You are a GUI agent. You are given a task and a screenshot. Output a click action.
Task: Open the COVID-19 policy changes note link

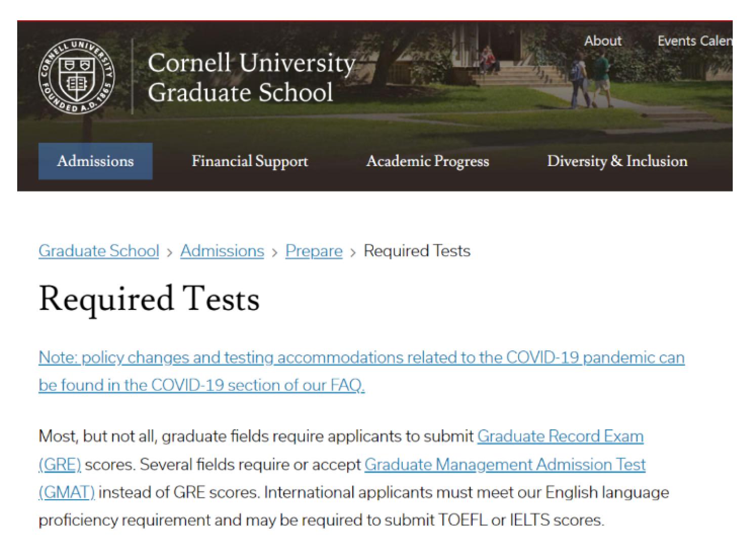361,358
